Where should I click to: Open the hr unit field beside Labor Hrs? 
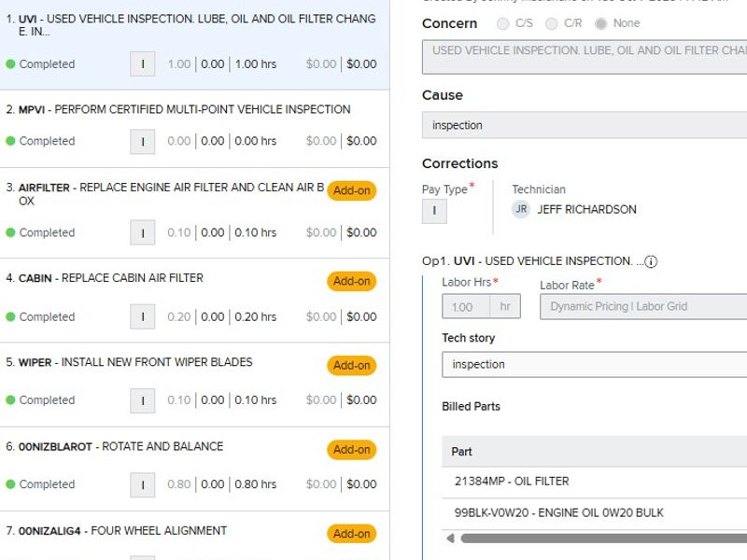click(x=505, y=306)
